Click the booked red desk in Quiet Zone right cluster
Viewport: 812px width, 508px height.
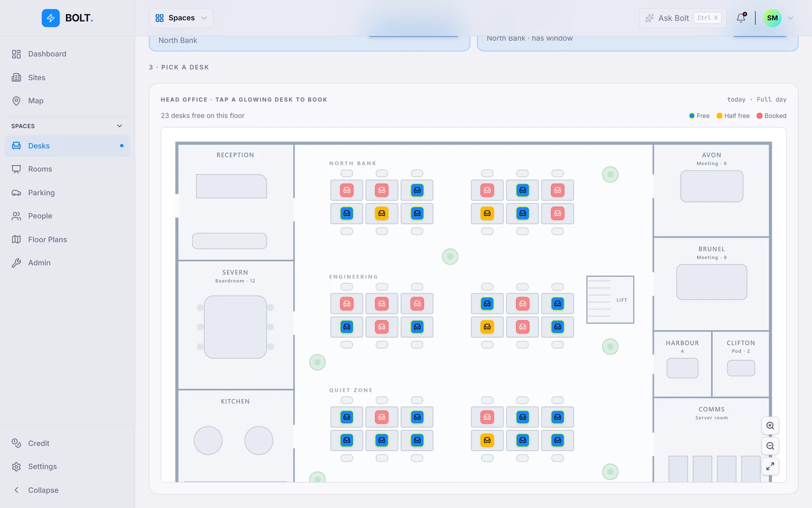(487, 417)
